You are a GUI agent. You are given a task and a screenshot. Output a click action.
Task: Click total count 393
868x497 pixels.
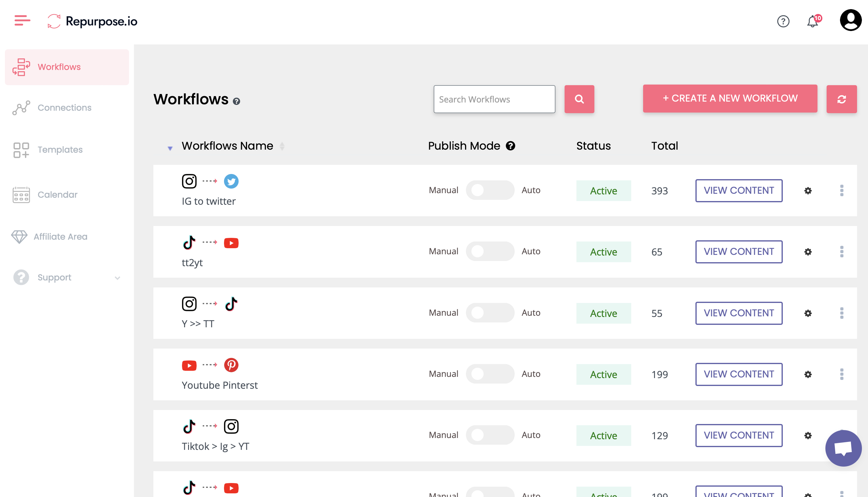659,191
